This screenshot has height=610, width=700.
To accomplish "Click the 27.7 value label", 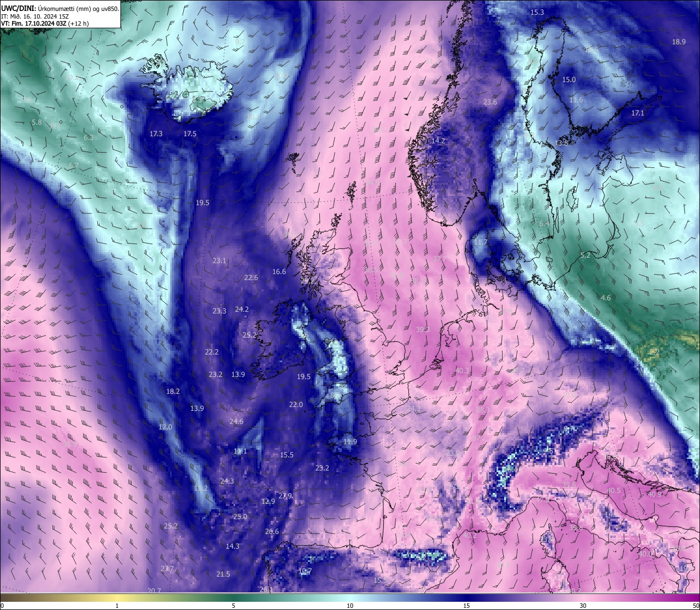I will tap(167, 568).
